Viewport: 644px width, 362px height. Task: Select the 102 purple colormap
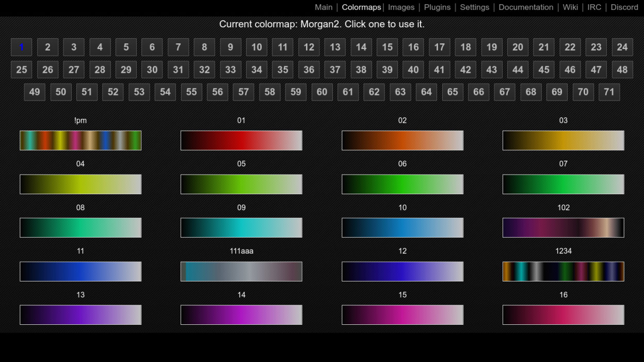click(x=563, y=228)
